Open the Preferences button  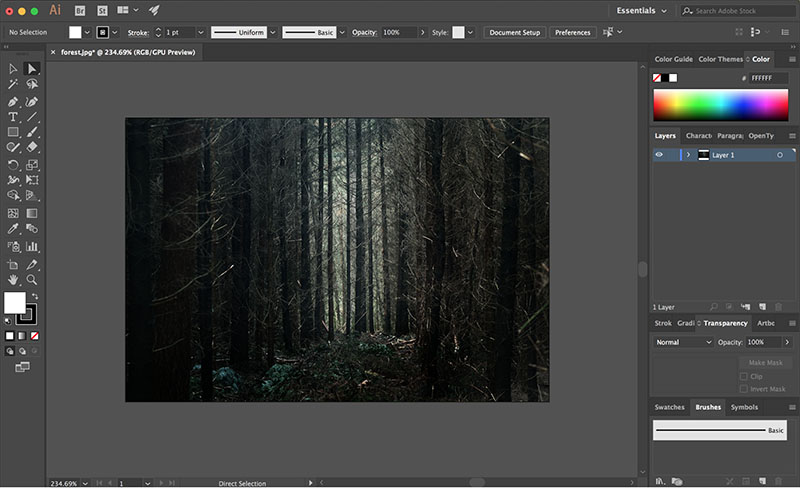(x=572, y=32)
